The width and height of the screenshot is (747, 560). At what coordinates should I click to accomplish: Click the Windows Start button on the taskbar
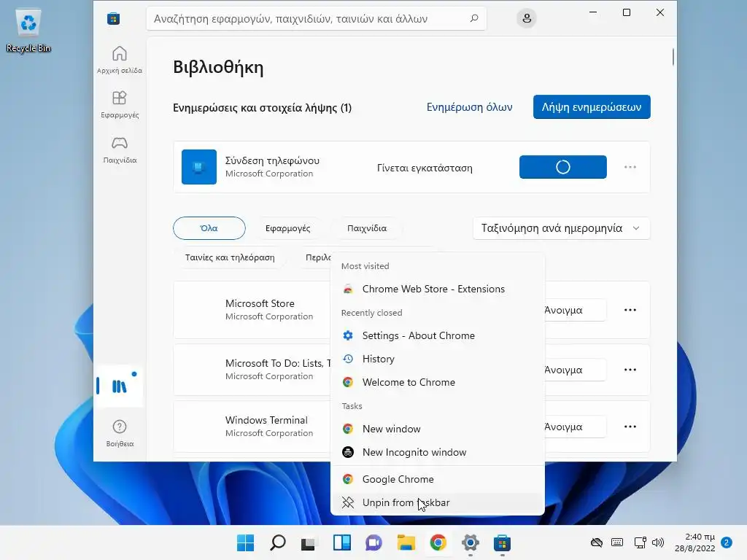pyautogui.click(x=246, y=542)
